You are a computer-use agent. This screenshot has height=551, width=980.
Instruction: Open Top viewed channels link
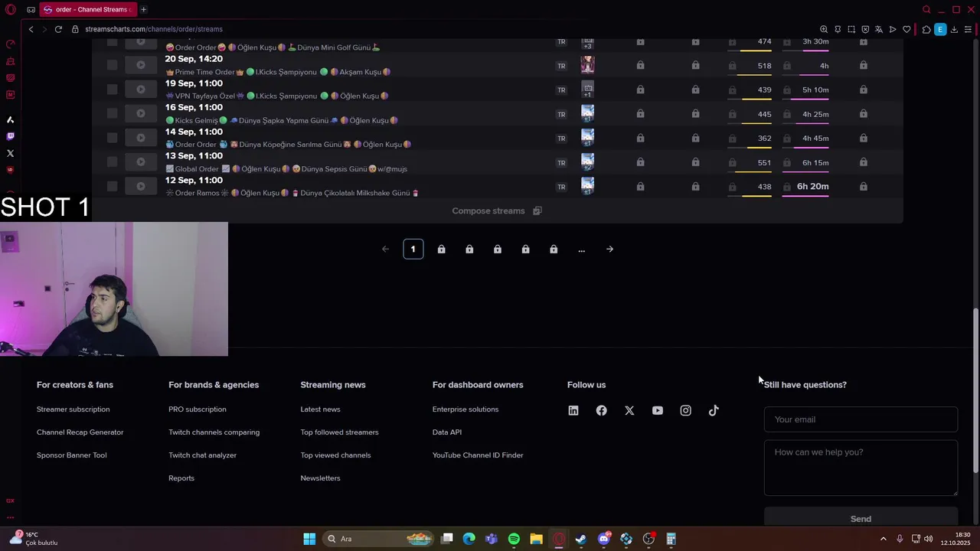335,455
